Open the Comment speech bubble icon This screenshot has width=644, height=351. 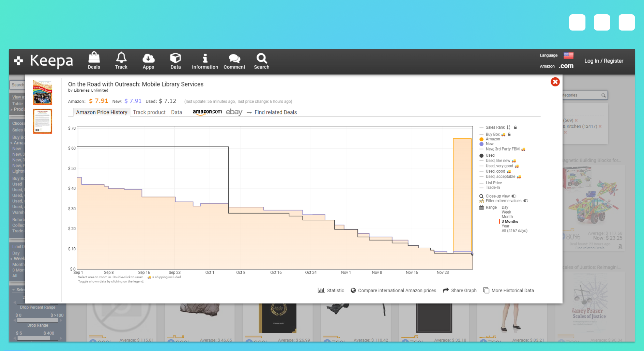(x=234, y=58)
